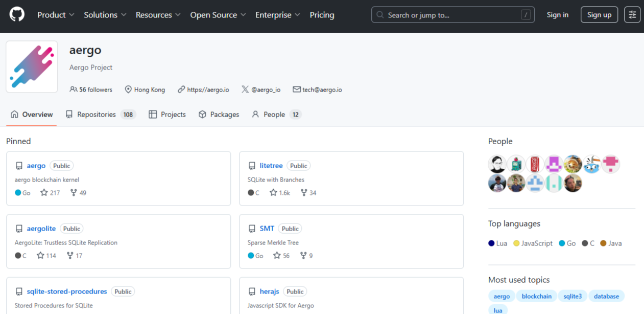Image resolution: width=644 pixels, height=314 pixels.
Task: Open the sqlite-stored-procedures repository link
Action: 67,291
